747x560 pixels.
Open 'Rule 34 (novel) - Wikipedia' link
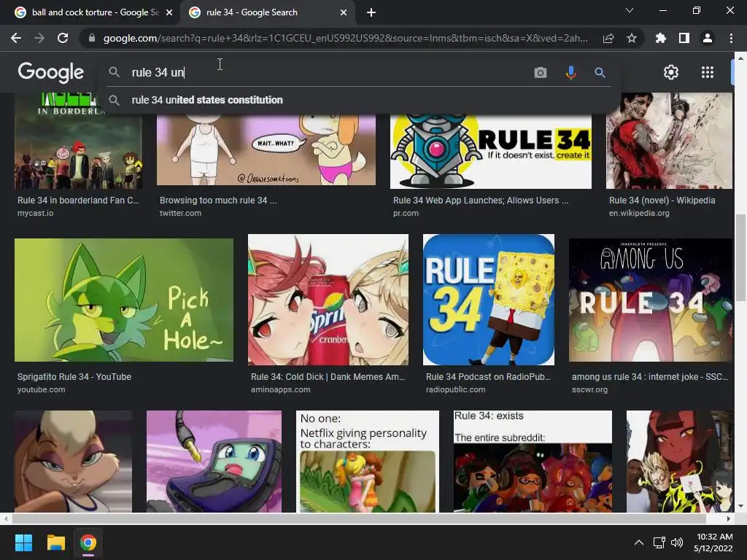point(662,201)
